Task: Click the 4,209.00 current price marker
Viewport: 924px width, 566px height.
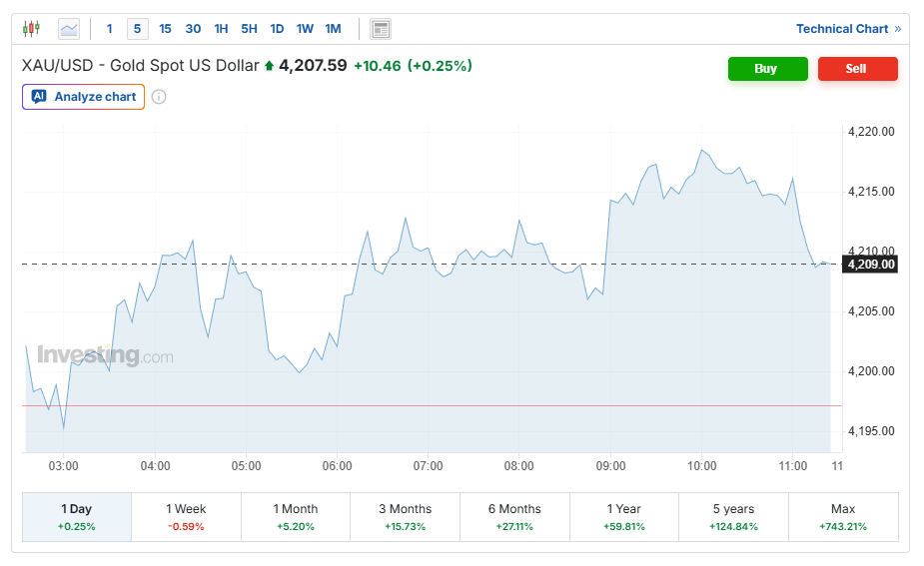Action: click(x=870, y=265)
